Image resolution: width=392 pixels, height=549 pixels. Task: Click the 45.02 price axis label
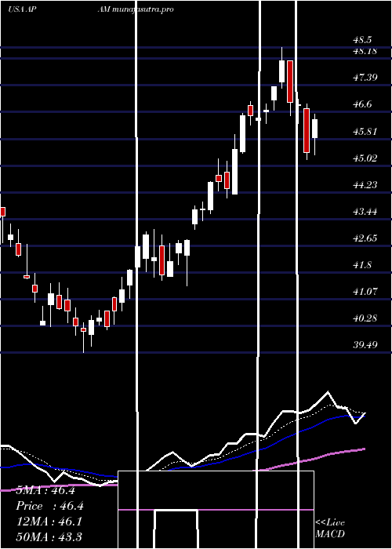pos(365,158)
